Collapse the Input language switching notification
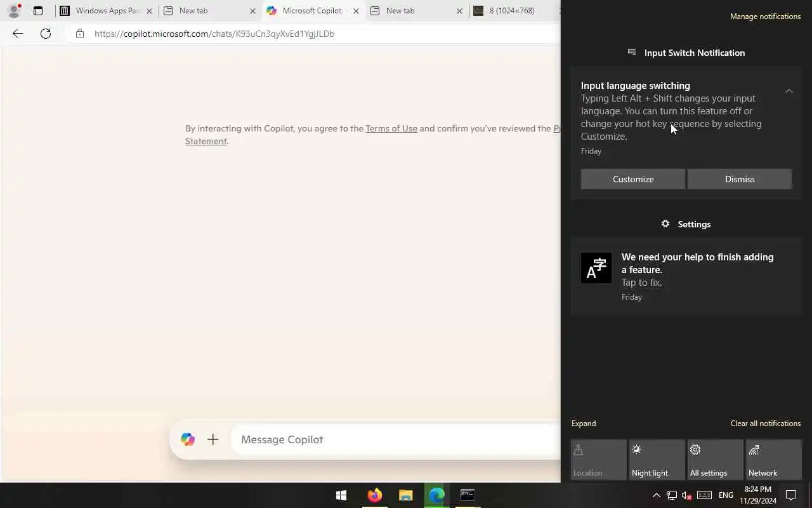Viewport: 812px width, 508px height. (x=789, y=91)
